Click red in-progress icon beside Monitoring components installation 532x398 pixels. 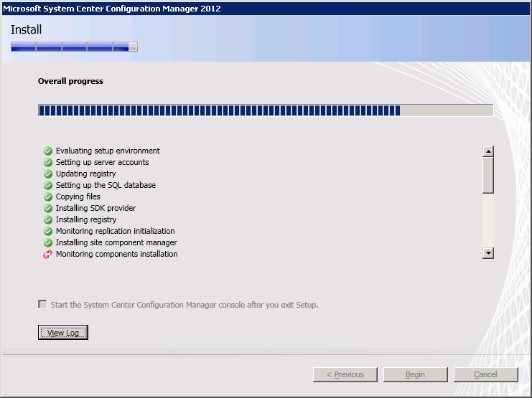[48, 255]
